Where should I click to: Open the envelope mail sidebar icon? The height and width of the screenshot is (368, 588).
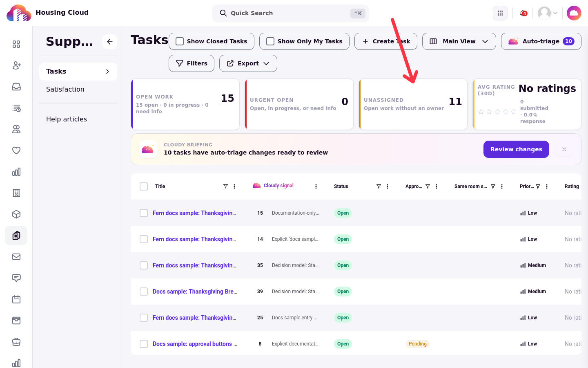point(16,257)
